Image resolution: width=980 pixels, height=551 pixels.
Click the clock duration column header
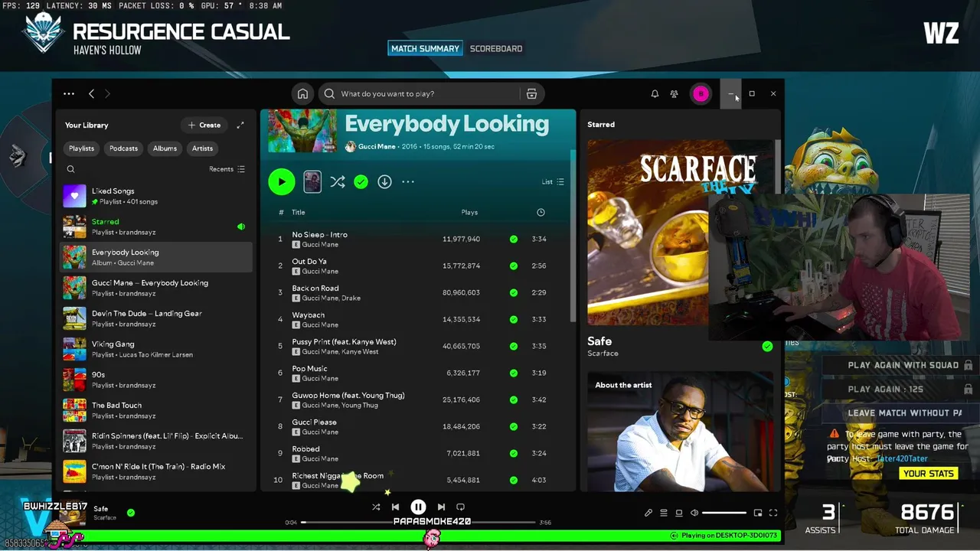tap(541, 212)
